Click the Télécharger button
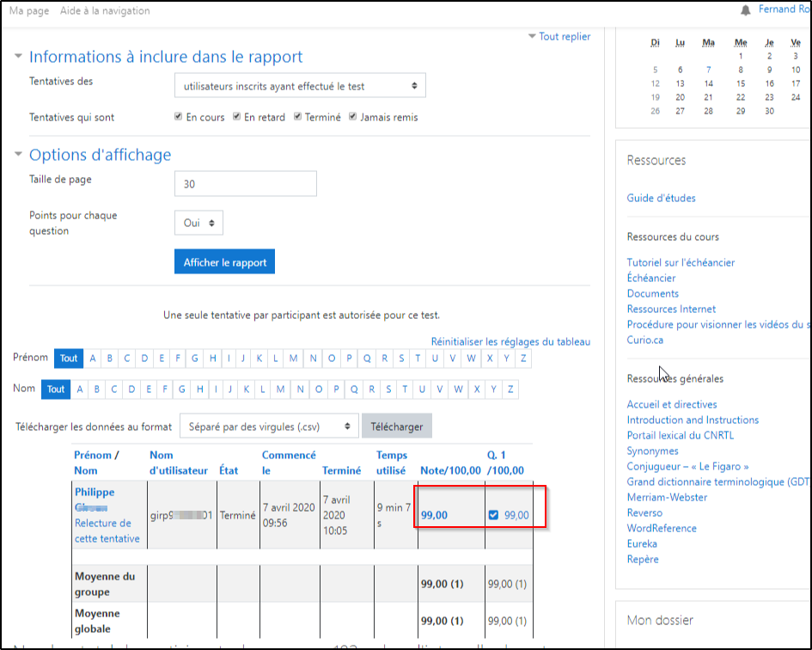Image resolution: width=812 pixels, height=650 pixels. tap(396, 426)
